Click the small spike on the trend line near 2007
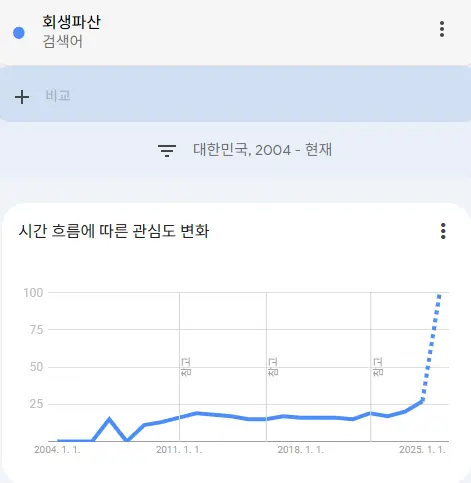This screenshot has width=471, height=483. 109,419
